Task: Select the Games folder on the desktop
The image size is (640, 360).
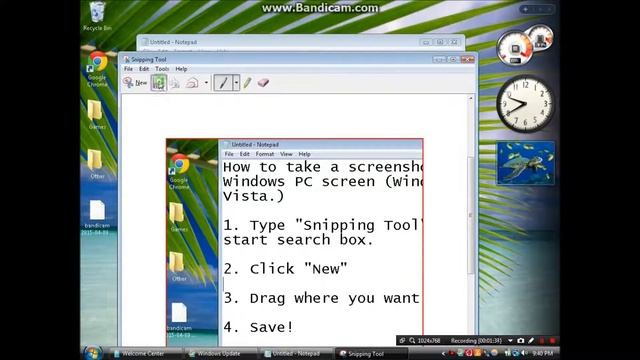Action: pos(97,115)
